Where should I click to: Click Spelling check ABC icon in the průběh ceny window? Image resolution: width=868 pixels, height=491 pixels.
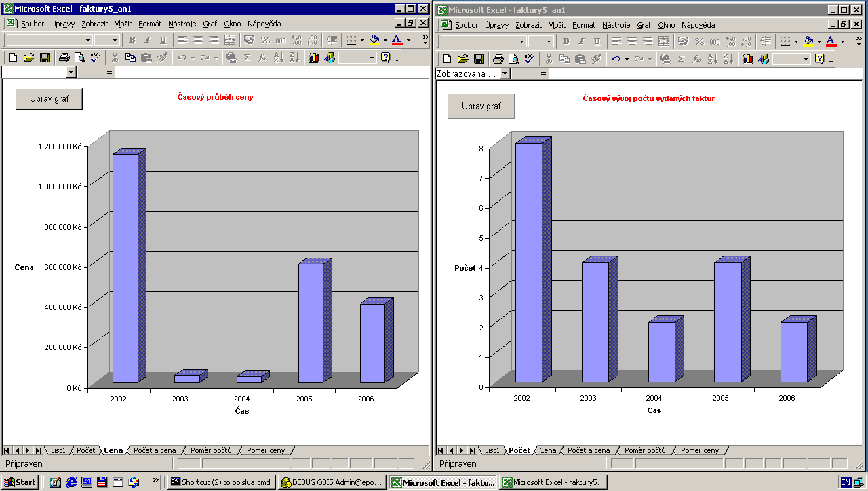click(x=95, y=58)
